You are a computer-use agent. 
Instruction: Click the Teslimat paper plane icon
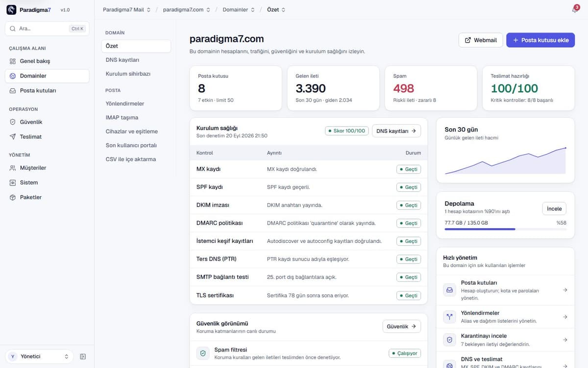coord(13,137)
